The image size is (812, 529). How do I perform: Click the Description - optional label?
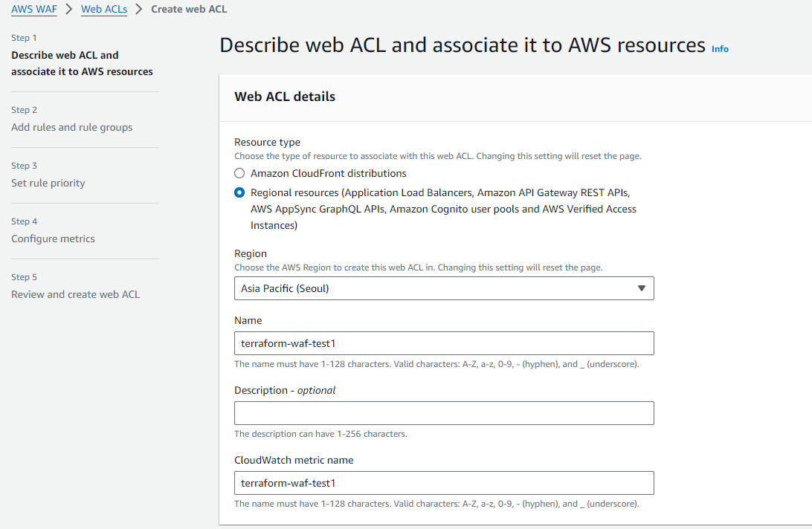285,390
